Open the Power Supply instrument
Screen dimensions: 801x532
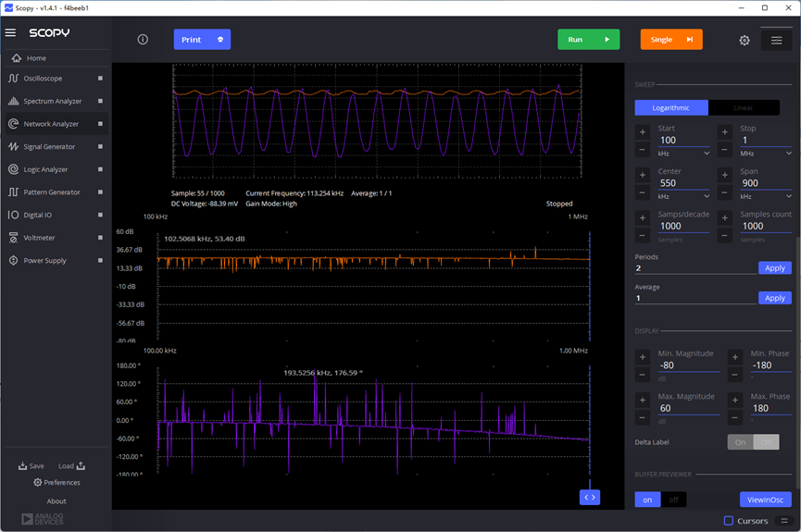click(x=56, y=260)
